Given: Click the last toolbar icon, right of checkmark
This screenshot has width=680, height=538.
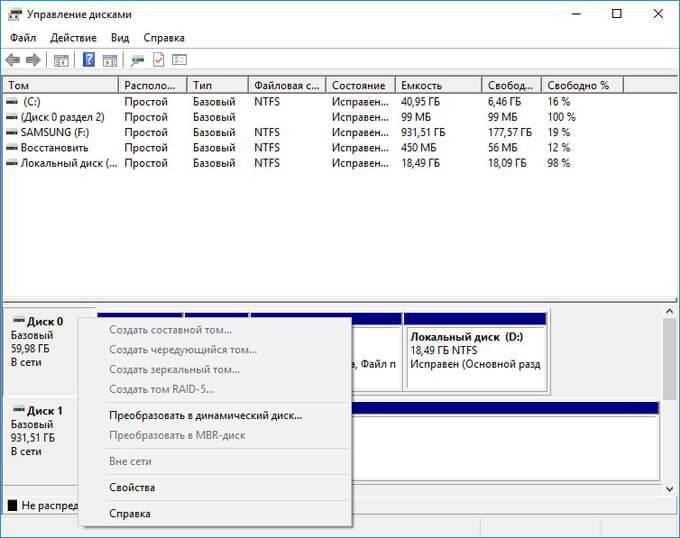Looking at the screenshot, I should point(179,60).
